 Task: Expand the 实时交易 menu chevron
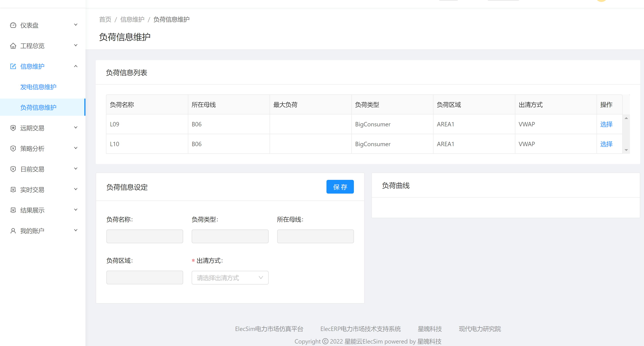[76, 189]
